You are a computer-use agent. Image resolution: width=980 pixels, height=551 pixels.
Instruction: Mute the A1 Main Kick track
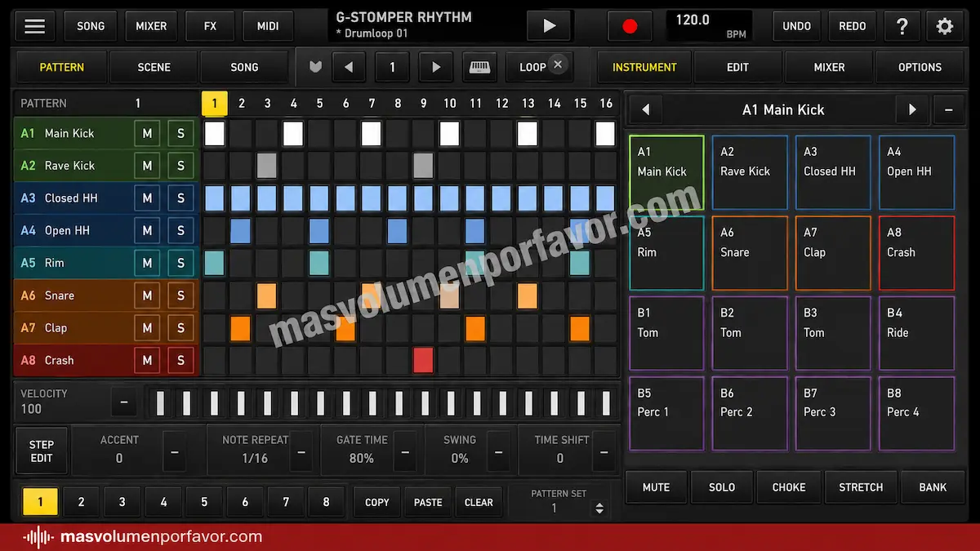147,134
